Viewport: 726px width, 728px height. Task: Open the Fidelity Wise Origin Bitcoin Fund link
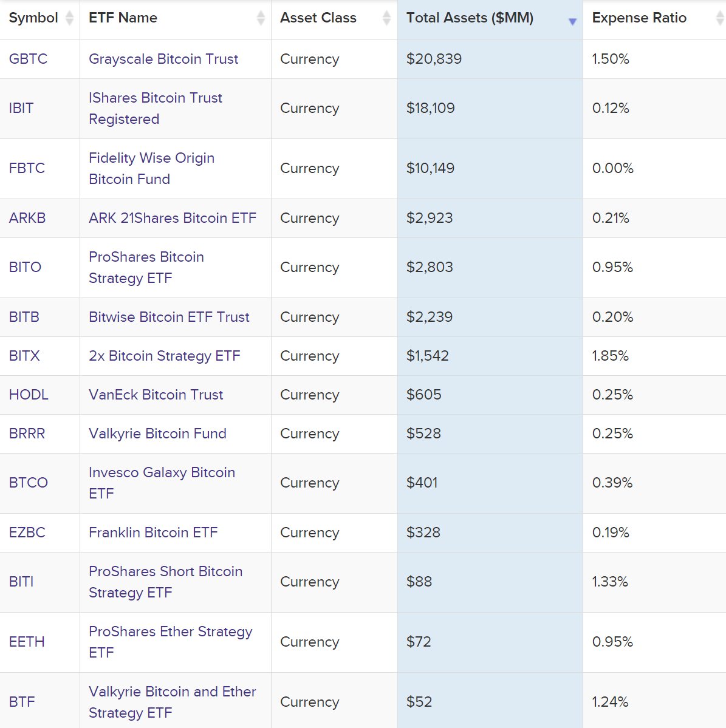[x=151, y=168]
